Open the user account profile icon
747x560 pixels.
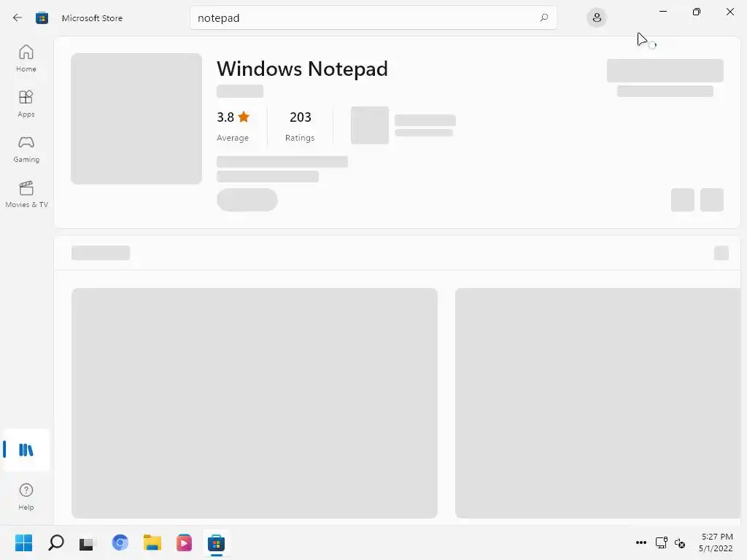[x=597, y=18]
